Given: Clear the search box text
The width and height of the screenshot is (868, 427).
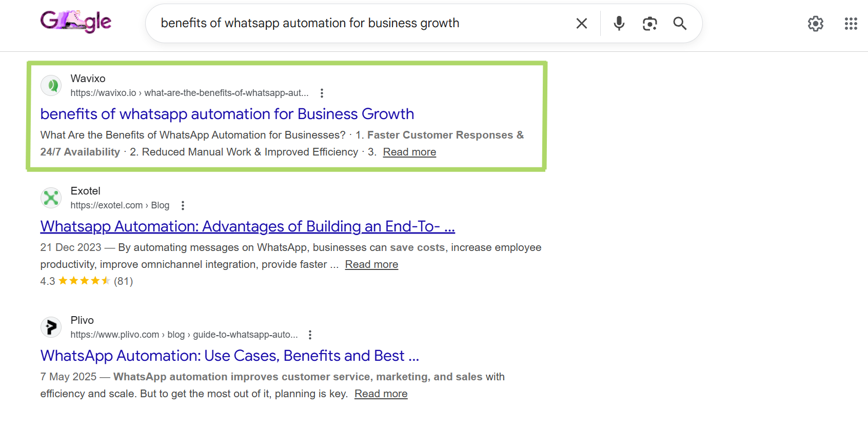Looking at the screenshot, I should (x=581, y=24).
